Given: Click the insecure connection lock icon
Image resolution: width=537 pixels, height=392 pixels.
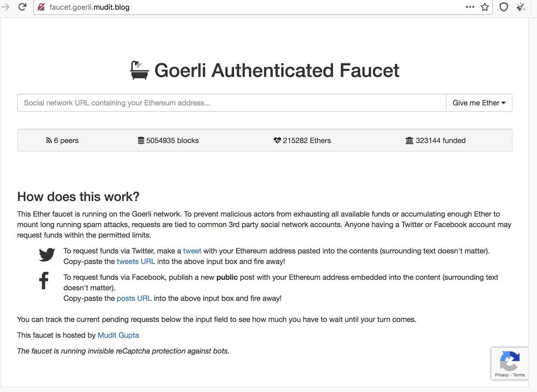Looking at the screenshot, I should tap(41, 7).
